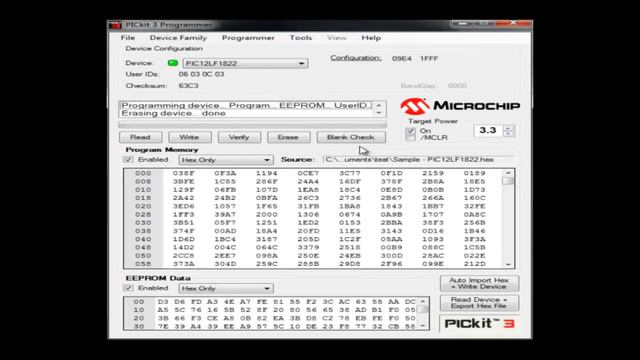Open EEPROM Data Hex Only dropdown
Screen dimensions: 640x360
click(x=226, y=289)
